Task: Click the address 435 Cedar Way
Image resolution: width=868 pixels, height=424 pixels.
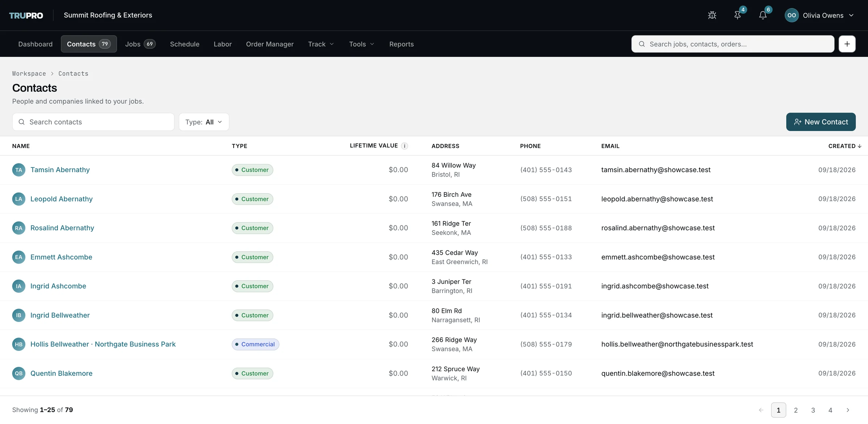Action: pos(455,253)
